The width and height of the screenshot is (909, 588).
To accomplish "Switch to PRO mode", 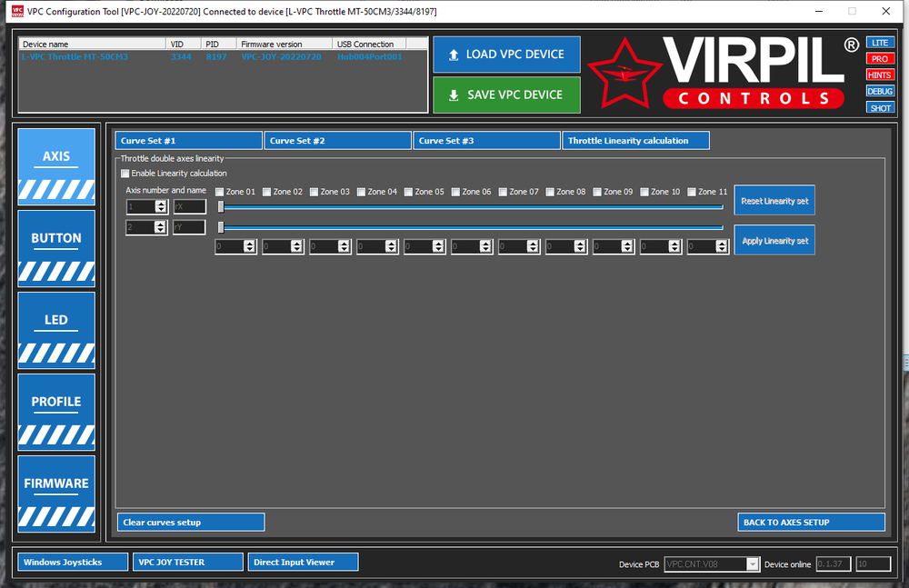I will click(x=880, y=58).
